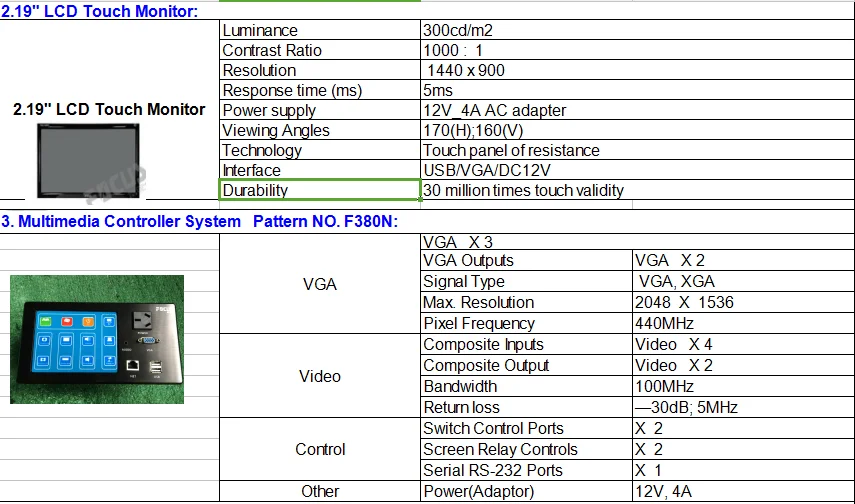Select the 2048 X 1536 max resolution cell
The width and height of the screenshot is (855, 504).
click(744, 302)
